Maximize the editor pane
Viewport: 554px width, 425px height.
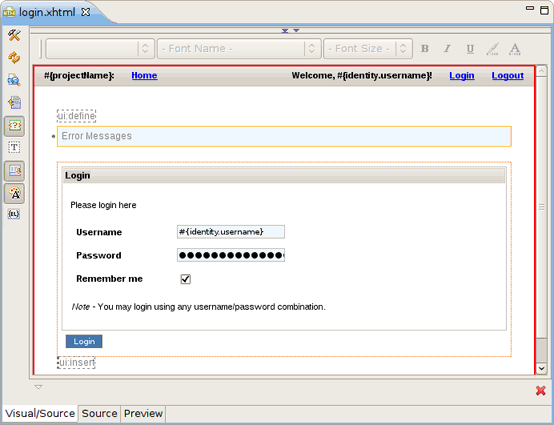click(x=544, y=10)
